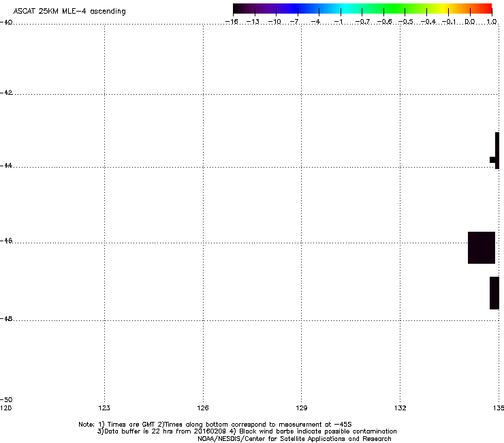Pick the green section of the colorbar

395,8
